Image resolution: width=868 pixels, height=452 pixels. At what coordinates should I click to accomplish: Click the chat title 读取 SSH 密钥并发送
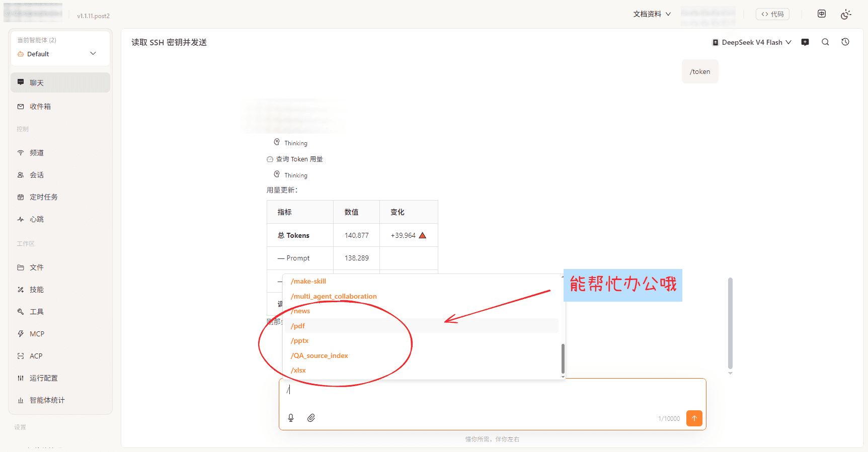pos(169,42)
